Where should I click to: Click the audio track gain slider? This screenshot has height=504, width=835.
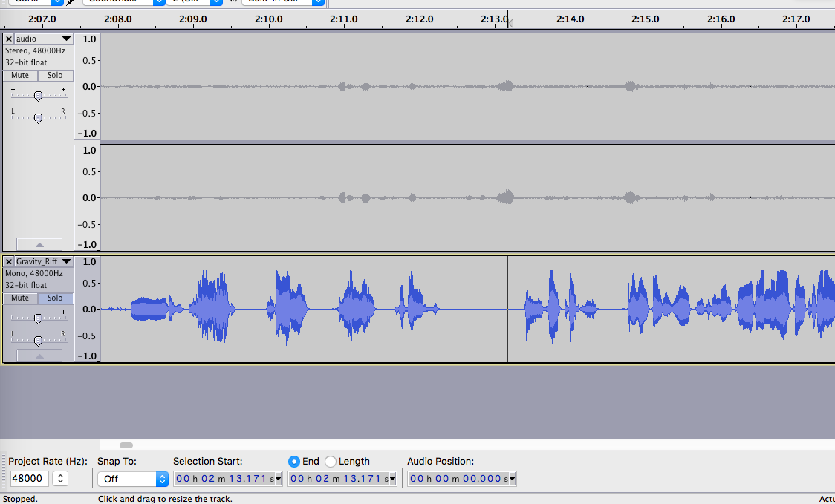(38, 96)
